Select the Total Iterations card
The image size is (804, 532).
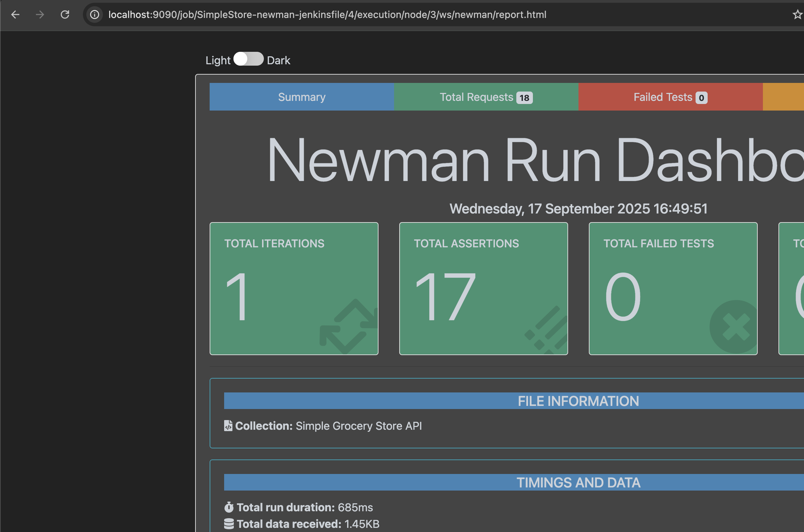[x=294, y=288]
